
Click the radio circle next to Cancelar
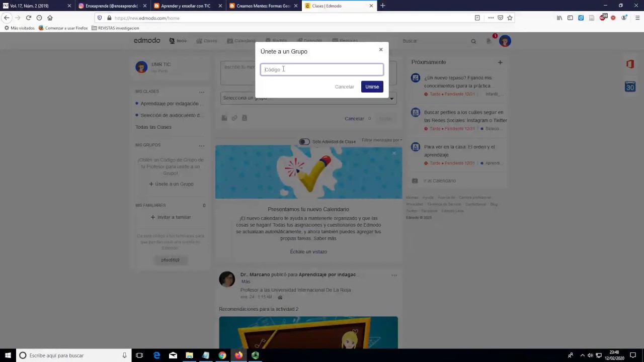click(x=369, y=118)
